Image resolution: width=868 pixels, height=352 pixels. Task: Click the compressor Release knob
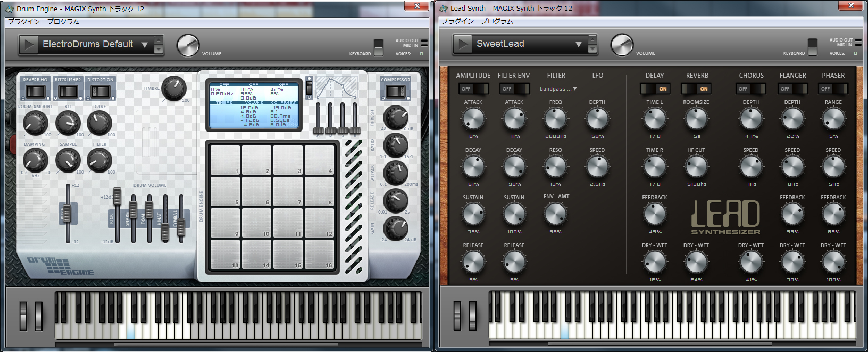coord(396,201)
